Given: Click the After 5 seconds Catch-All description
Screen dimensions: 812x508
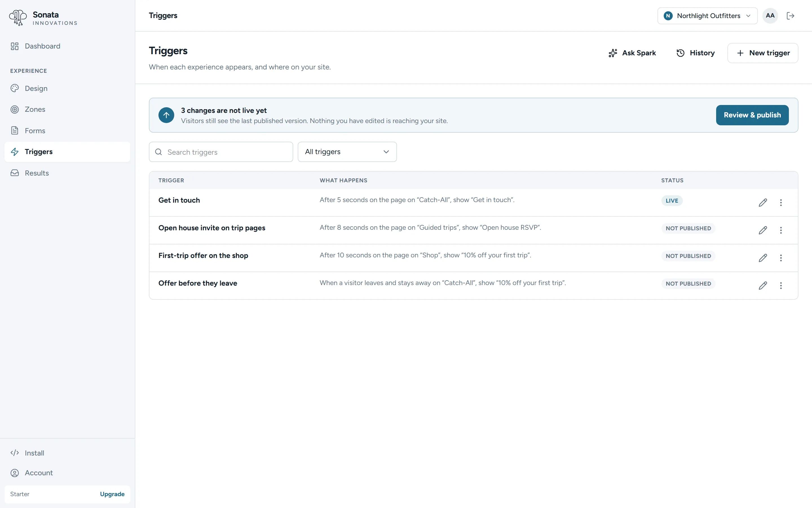Looking at the screenshot, I should (x=417, y=200).
